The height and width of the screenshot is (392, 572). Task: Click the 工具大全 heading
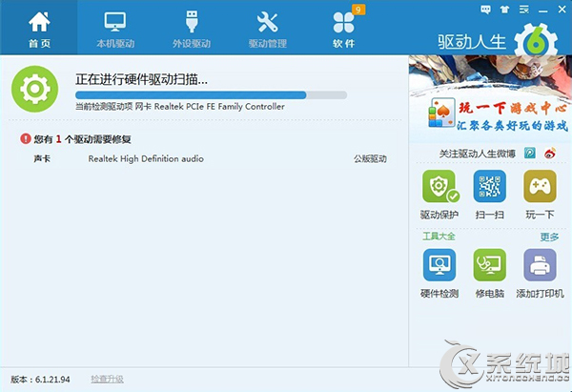point(439,237)
